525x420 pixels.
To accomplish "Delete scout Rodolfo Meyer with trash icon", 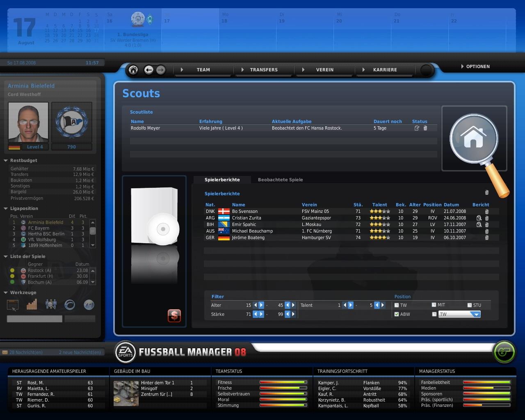I will [x=425, y=128].
